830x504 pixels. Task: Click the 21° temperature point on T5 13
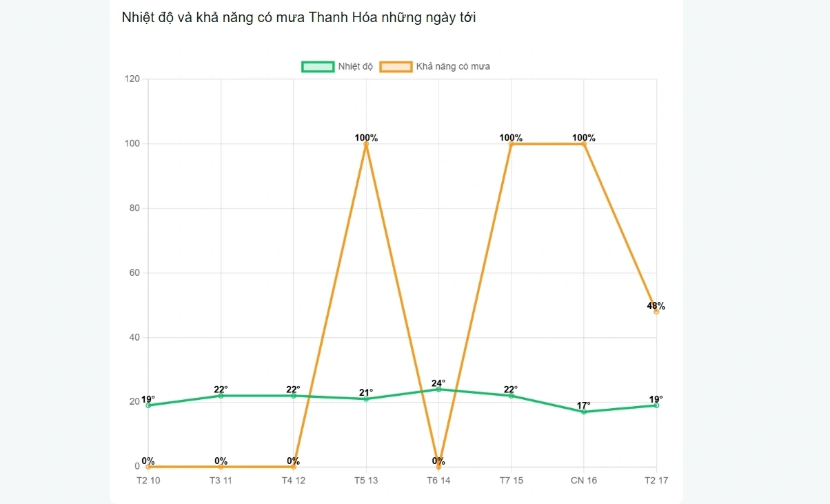366,399
